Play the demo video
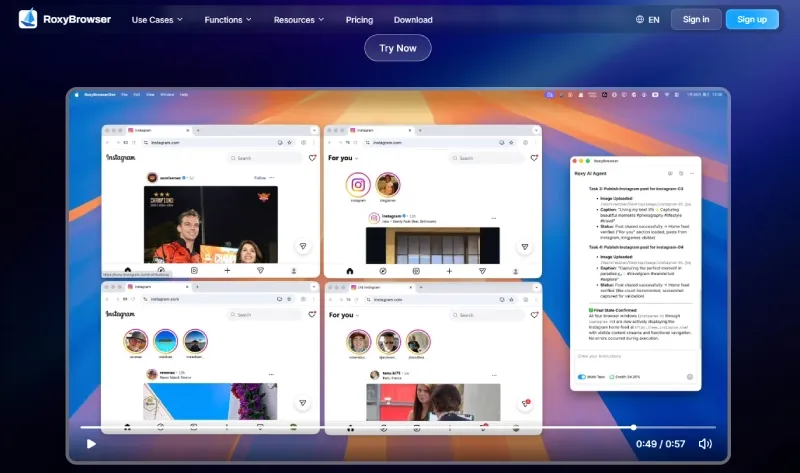The height and width of the screenshot is (473, 800). (91, 444)
